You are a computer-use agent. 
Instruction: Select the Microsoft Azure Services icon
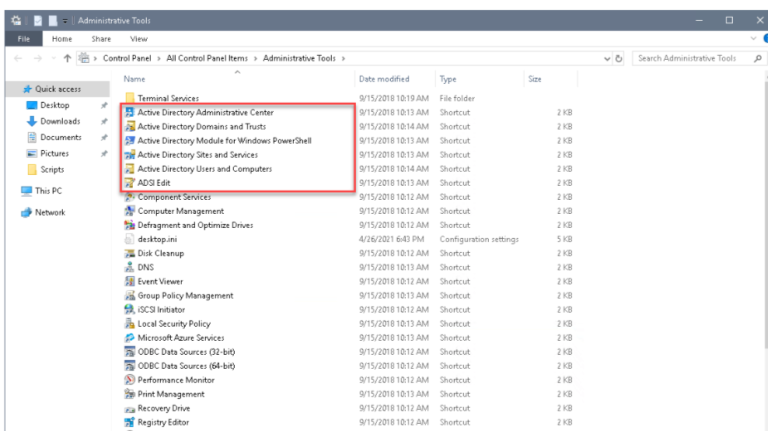(129, 338)
